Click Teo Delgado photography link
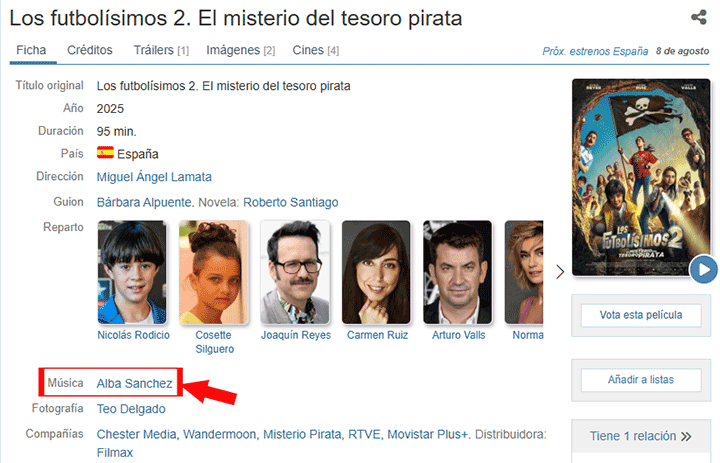720x463 pixels. [x=131, y=409]
